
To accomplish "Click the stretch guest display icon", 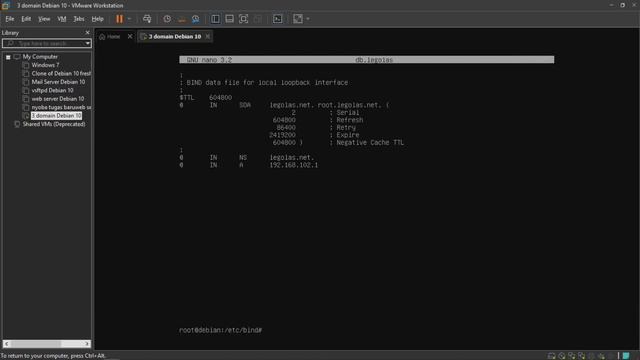I will (x=298, y=19).
